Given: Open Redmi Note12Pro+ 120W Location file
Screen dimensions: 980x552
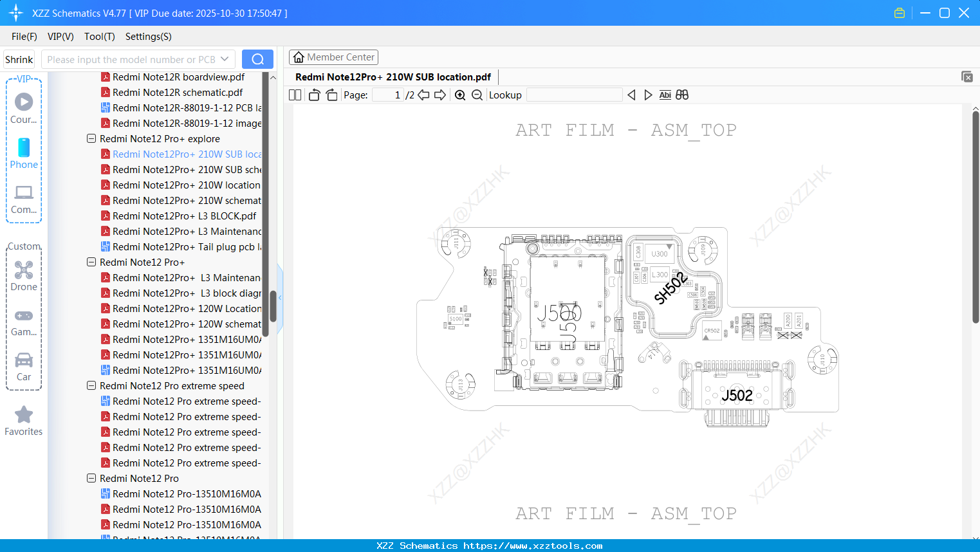Looking at the screenshot, I should tap(181, 308).
